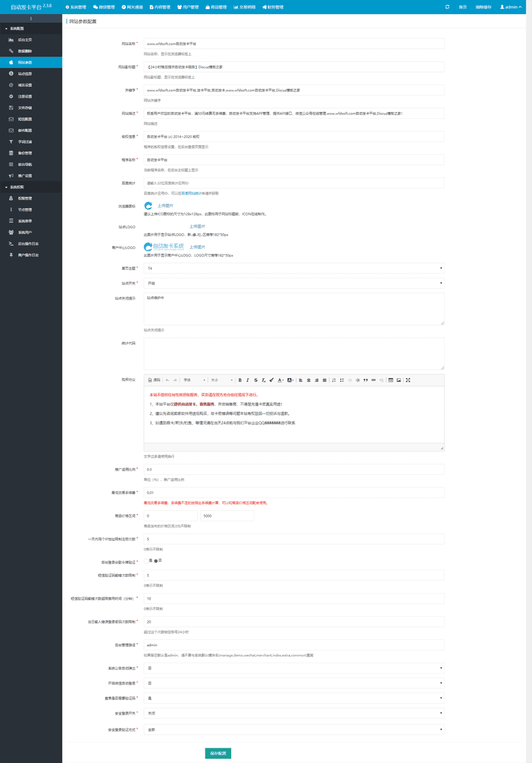Screen dimensions: 532x763
Task: Click the 保存配置 button
Action: click(218, 753)
